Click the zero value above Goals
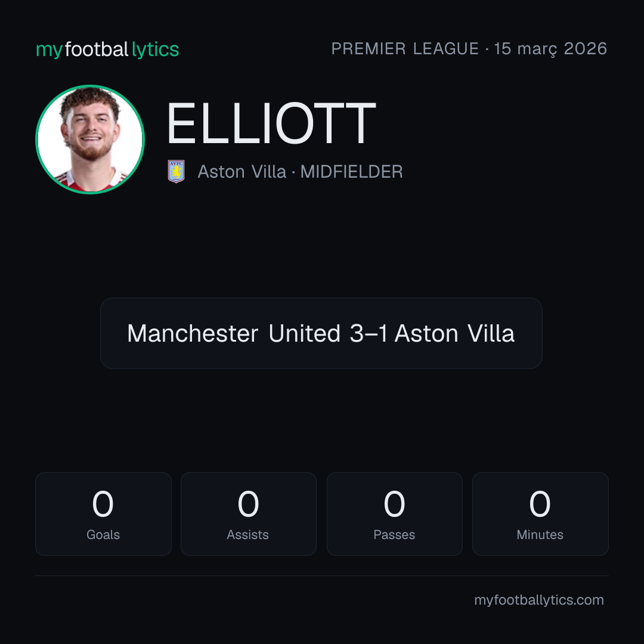Image resolution: width=644 pixels, height=644 pixels. 103,504
